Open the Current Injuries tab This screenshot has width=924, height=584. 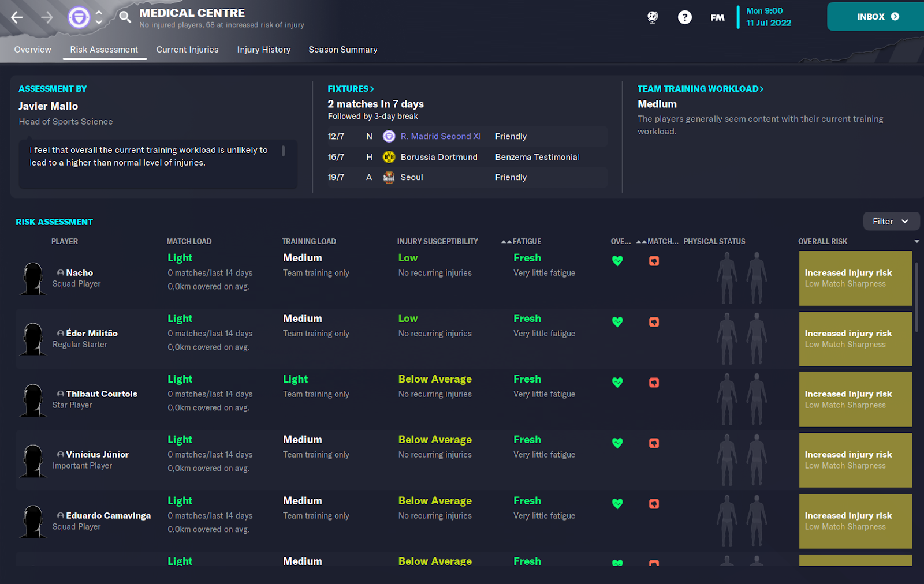tap(187, 50)
